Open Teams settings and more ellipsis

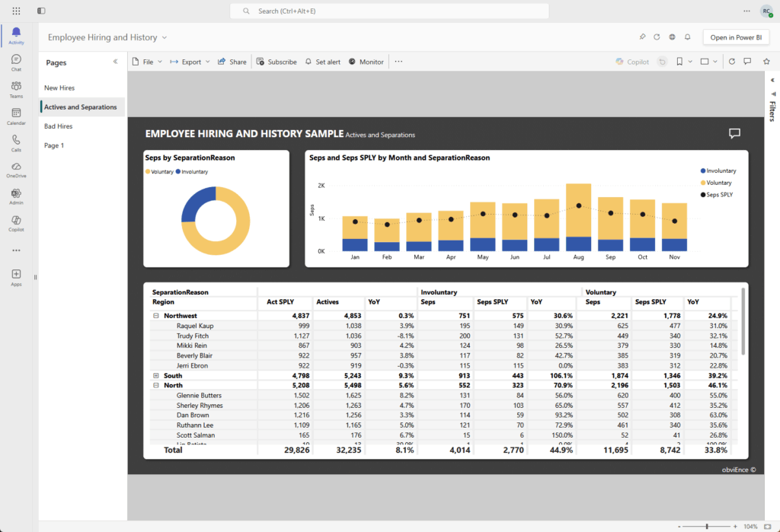click(746, 11)
